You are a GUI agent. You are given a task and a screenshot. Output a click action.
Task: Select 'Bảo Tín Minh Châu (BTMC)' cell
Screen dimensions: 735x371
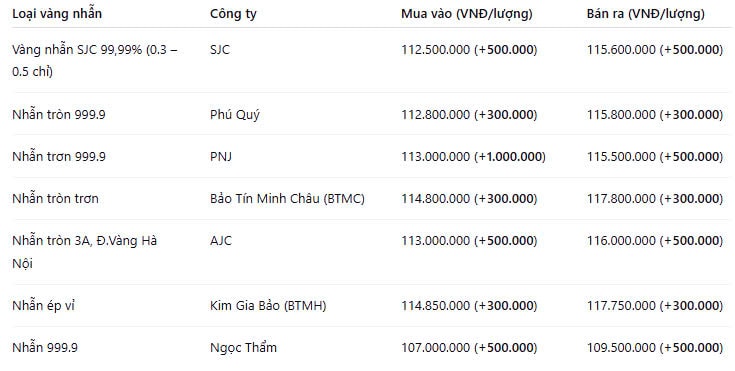pyautogui.click(x=287, y=199)
